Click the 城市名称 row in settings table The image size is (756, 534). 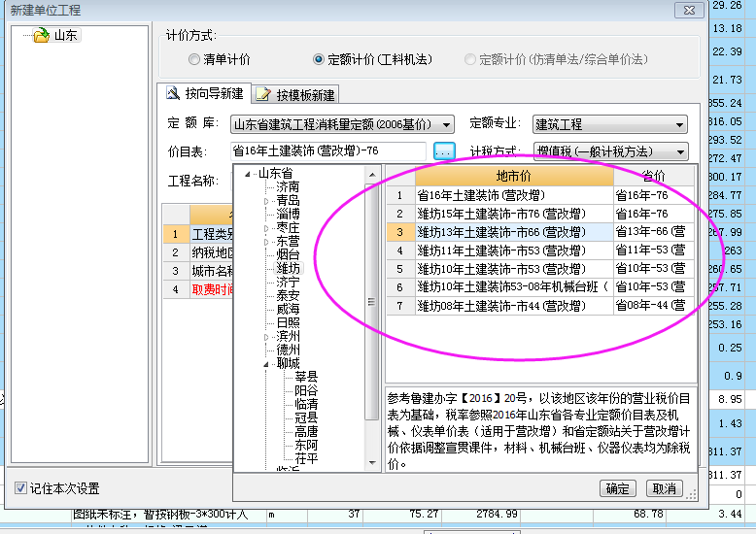pos(198,271)
